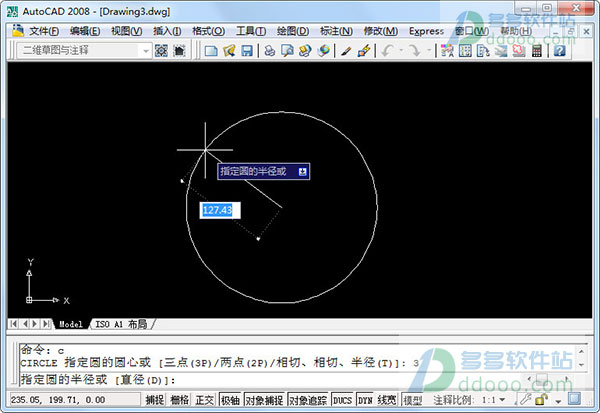
Task: Undo the last action
Action: point(388,51)
